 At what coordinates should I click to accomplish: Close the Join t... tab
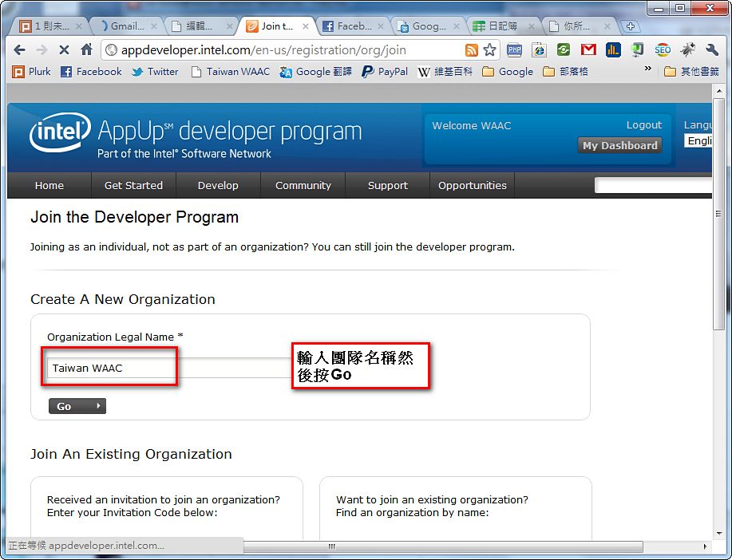click(x=305, y=26)
